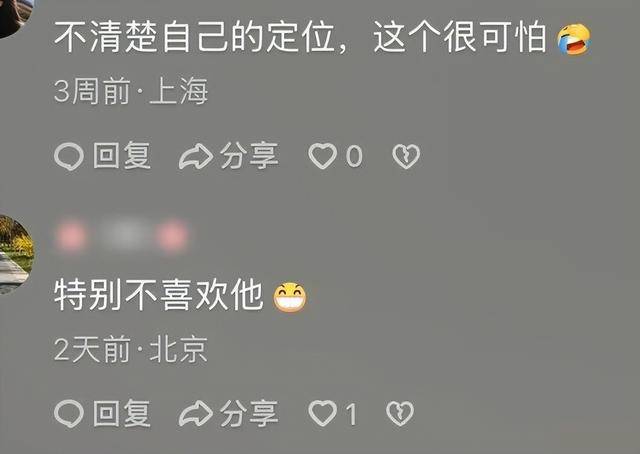Open the blurred username above 特别不喜欢他
This screenshot has width=640, height=454.
122,236
